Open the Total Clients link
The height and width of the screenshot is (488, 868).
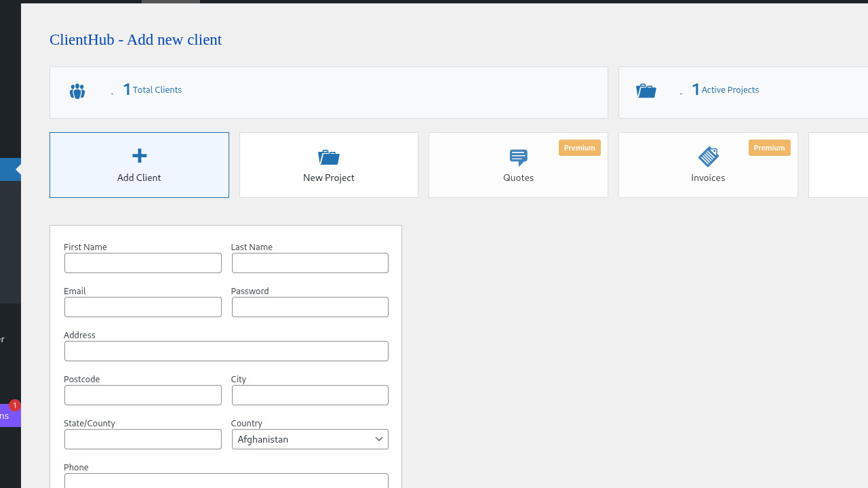coord(157,89)
